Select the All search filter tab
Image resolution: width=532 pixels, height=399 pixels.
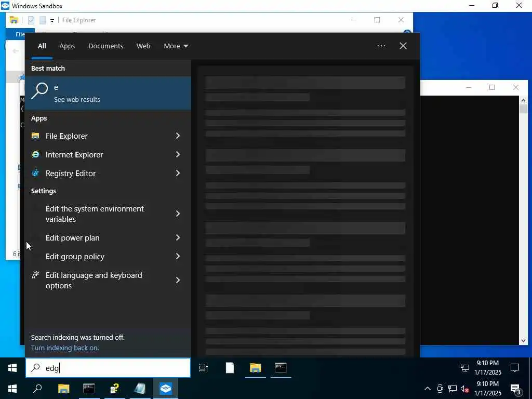[x=42, y=46]
